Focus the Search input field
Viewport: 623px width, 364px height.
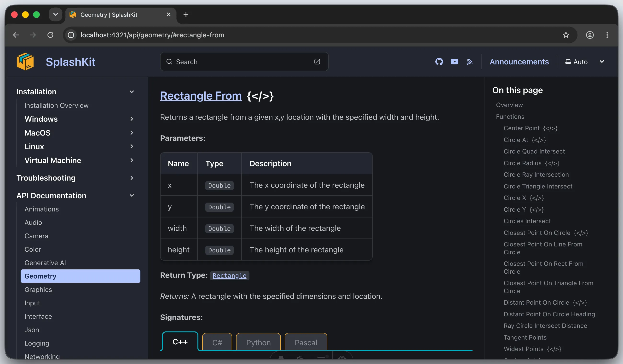click(244, 62)
